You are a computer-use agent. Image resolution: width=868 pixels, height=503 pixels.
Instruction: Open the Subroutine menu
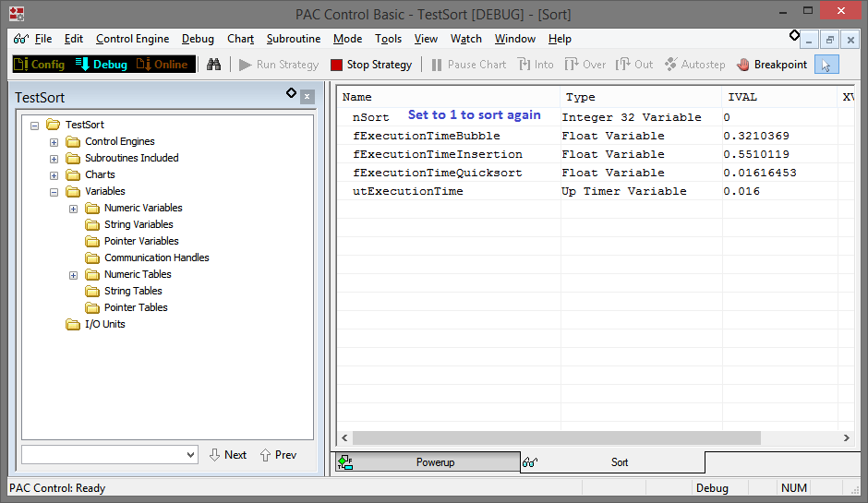click(294, 39)
